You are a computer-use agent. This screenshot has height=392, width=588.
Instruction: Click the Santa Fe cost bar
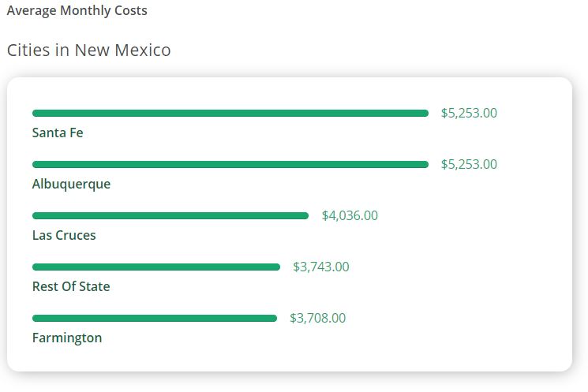point(230,113)
